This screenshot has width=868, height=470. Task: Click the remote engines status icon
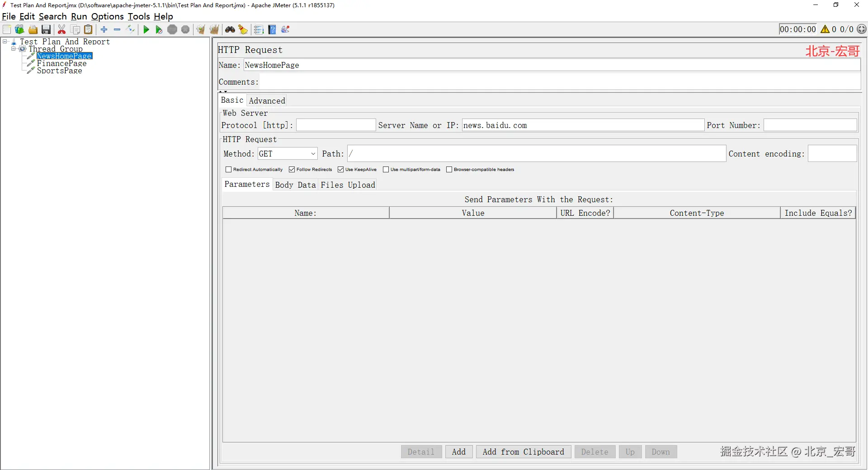(862, 29)
